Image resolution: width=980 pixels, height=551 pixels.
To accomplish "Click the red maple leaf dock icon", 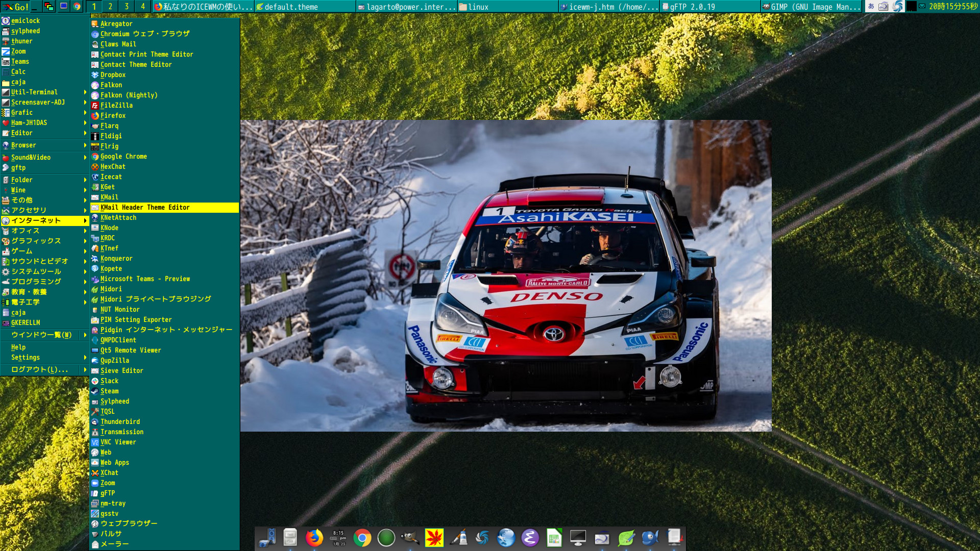I will click(434, 538).
